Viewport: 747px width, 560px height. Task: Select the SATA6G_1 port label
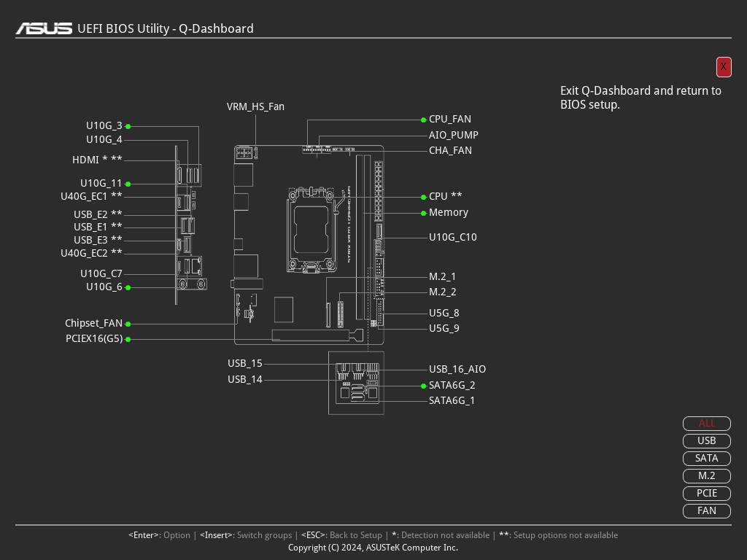452,400
